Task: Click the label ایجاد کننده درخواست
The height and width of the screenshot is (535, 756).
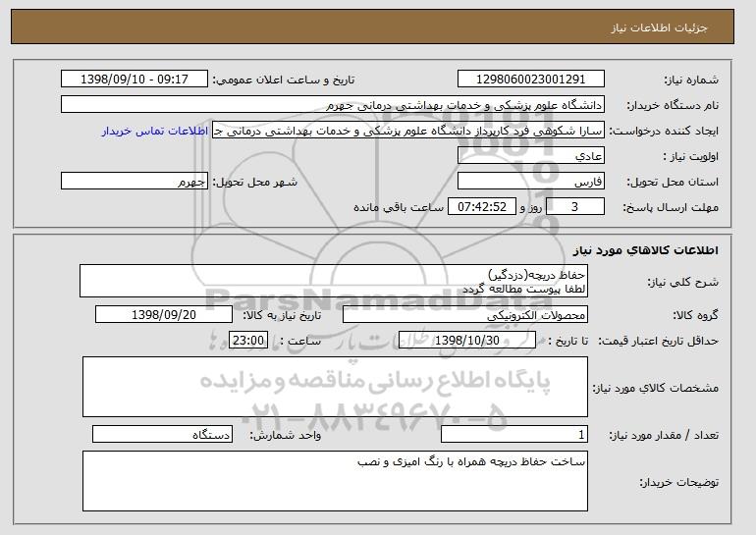Action: click(664, 132)
